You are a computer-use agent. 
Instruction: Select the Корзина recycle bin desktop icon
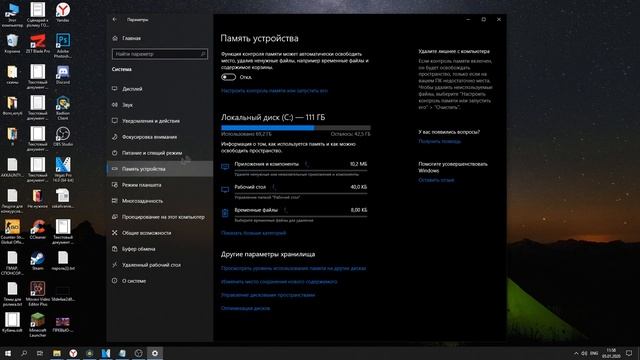pyautogui.click(x=12, y=43)
